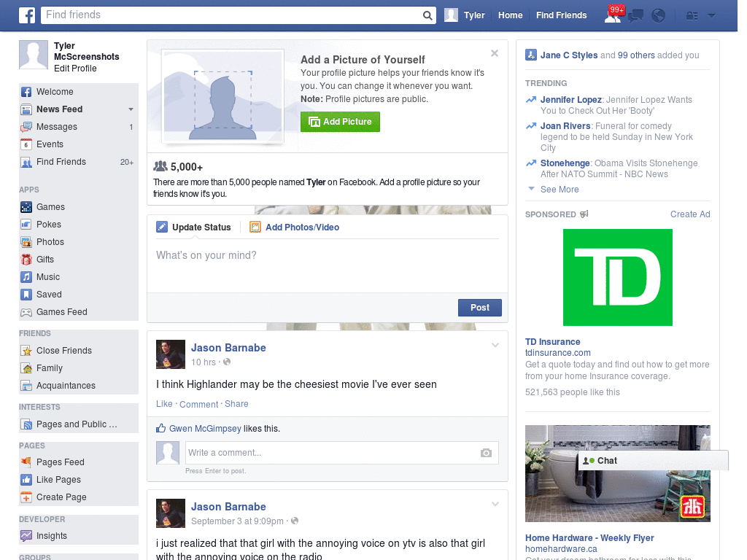Viewport: 747px width, 560px height.
Task: Click the 99 others link
Action: point(636,55)
